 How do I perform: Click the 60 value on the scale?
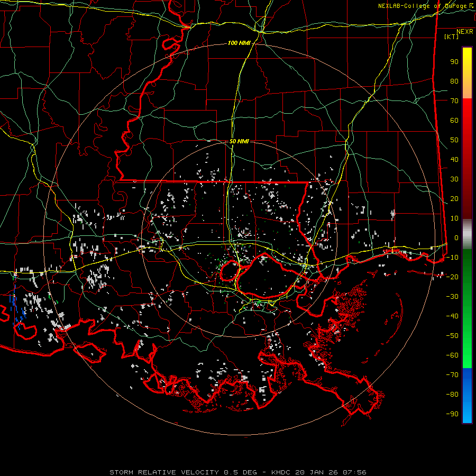(x=454, y=120)
